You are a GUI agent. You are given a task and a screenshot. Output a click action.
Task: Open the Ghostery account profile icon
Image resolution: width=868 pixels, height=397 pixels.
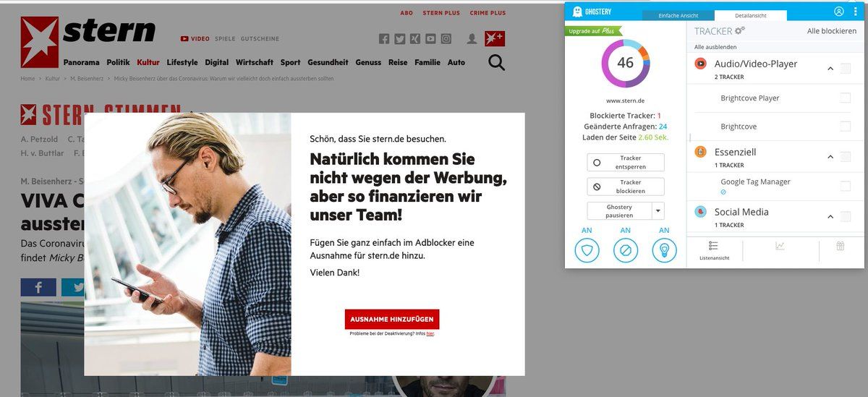(839, 12)
